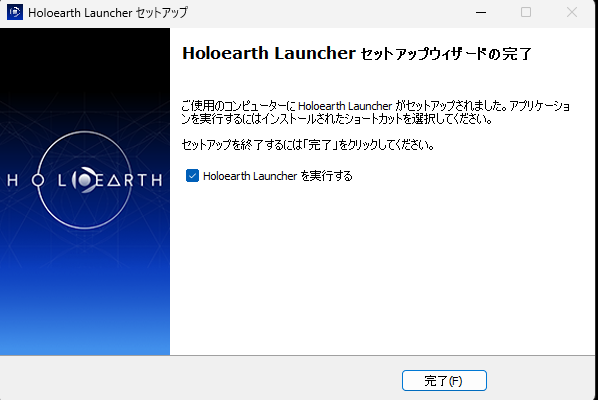Click the title bar text Holoearth Launcher セットアップ
The width and height of the screenshot is (598, 400).
click(x=108, y=13)
